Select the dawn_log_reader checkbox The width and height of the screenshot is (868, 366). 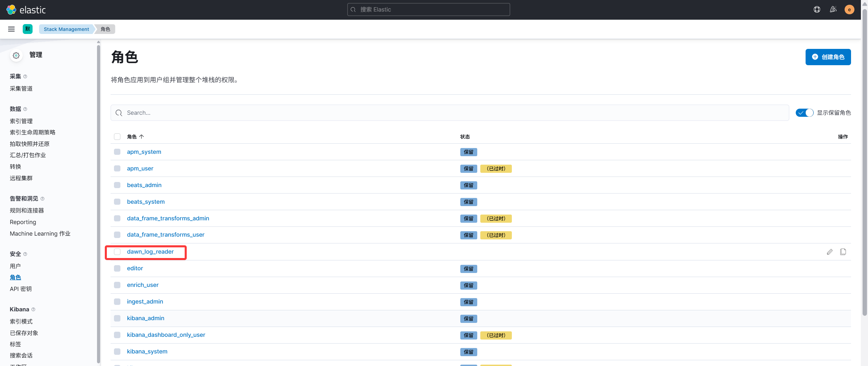(x=117, y=252)
